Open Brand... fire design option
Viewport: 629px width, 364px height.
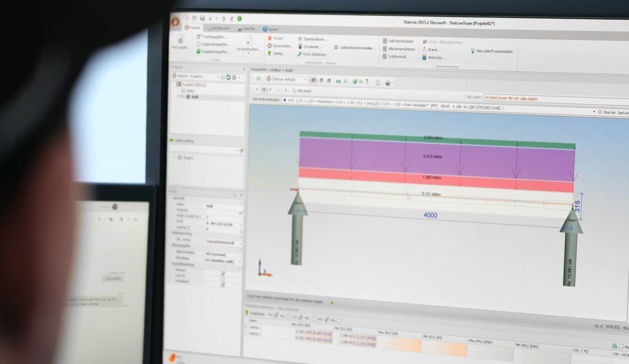point(430,50)
